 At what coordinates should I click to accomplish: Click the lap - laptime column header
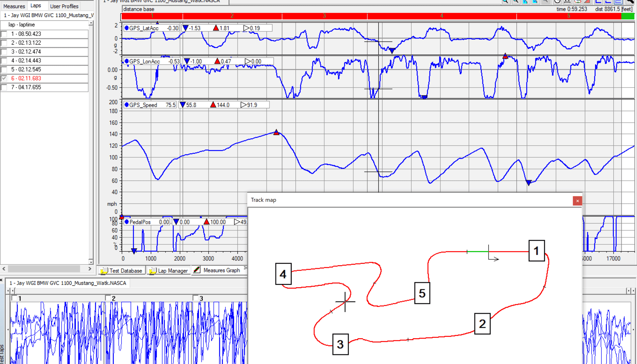point(44,25)
